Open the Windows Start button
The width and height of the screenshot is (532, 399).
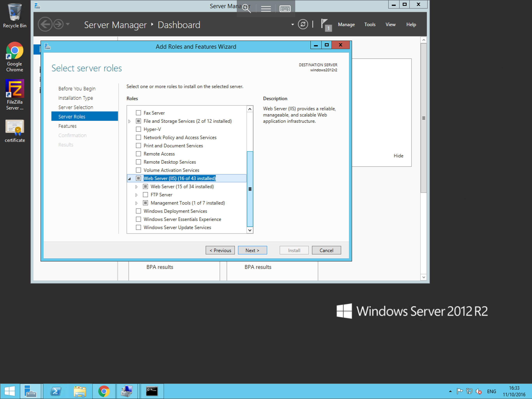click(x=10, y=391)
